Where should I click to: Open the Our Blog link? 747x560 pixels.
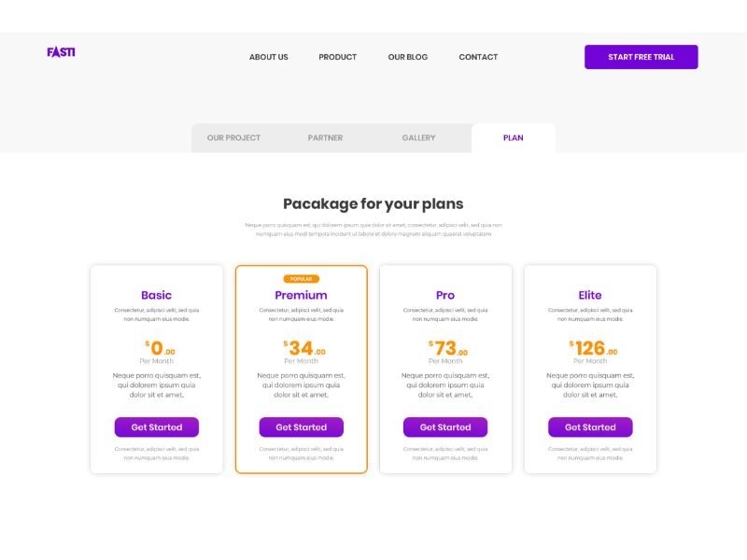coord(407,57)
